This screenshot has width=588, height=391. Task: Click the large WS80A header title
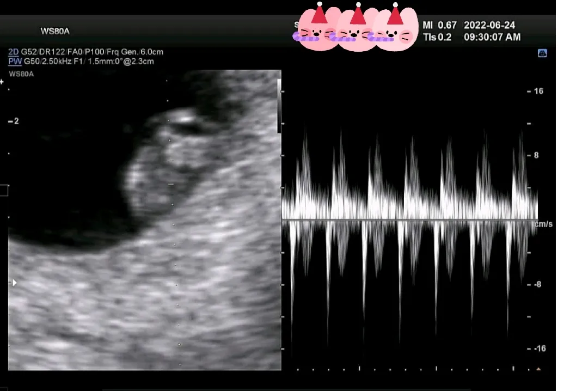tap(55, 31)
